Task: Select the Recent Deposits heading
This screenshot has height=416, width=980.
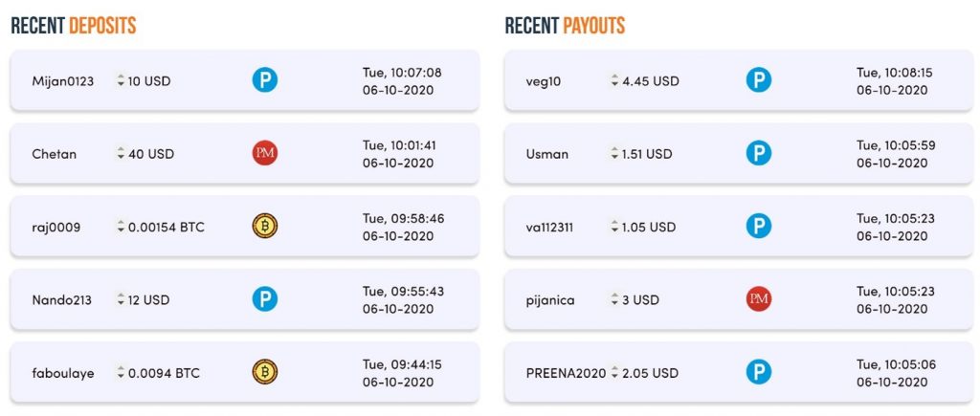Action: pyautogui.click(x=74, y=26)
